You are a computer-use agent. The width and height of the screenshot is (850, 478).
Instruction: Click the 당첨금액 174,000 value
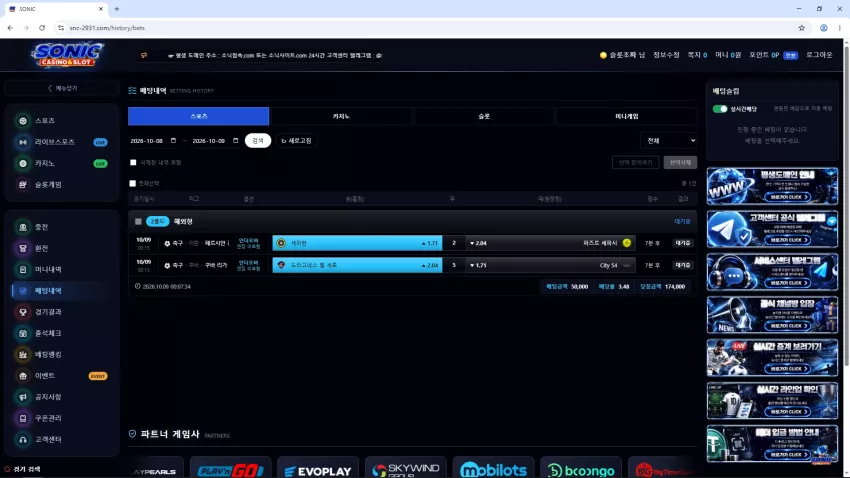[675, 286]
